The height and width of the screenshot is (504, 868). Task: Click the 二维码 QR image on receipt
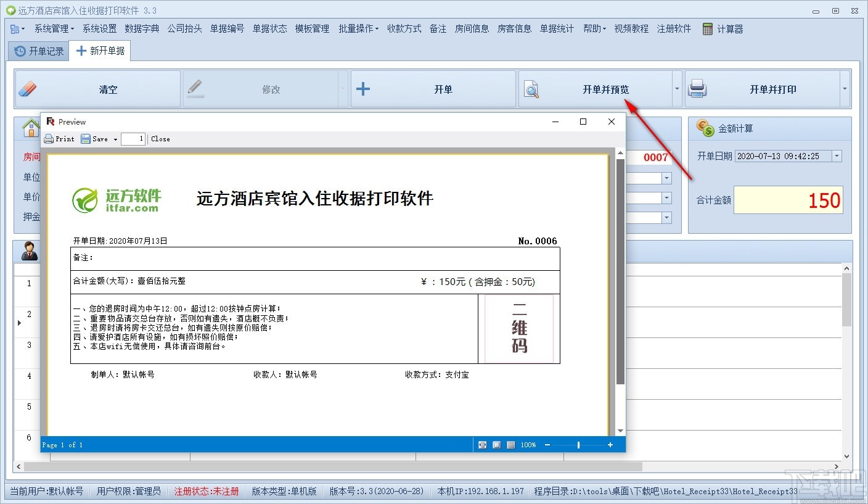(519, 329)
